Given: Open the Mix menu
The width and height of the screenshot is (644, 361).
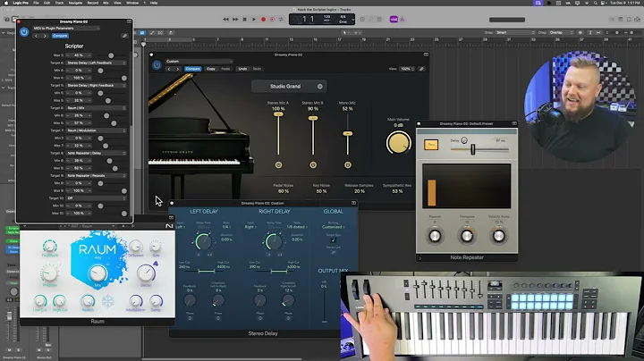Looking at the screenshot, I should pyautogui.click(x=106, y=3).
